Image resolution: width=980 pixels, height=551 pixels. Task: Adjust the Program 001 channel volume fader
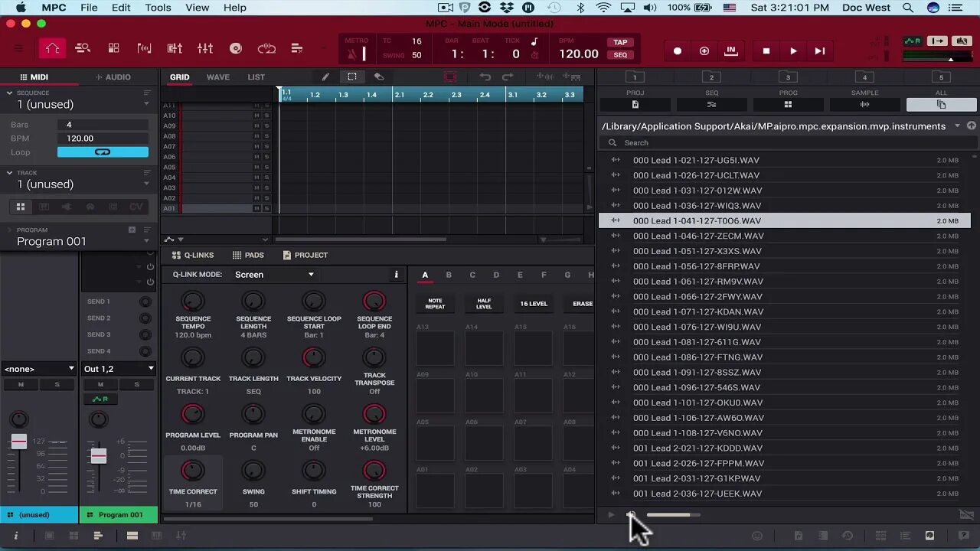(98, 456)
